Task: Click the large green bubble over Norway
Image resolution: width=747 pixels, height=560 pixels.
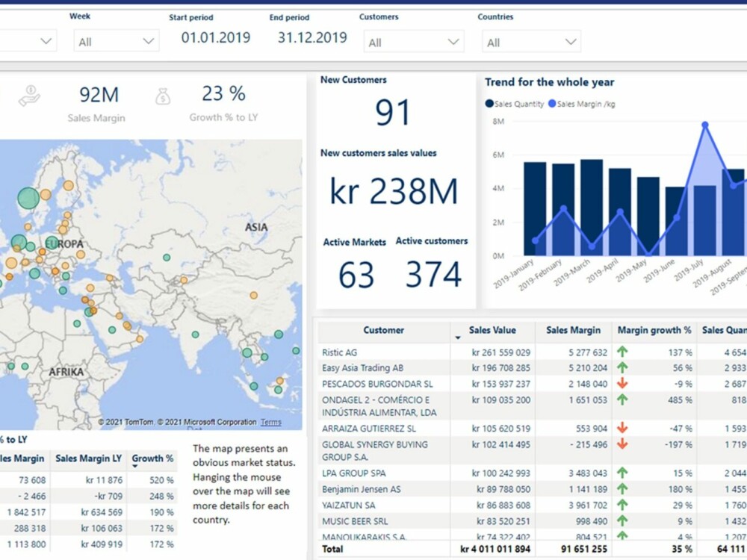Action: coord(28,198)
